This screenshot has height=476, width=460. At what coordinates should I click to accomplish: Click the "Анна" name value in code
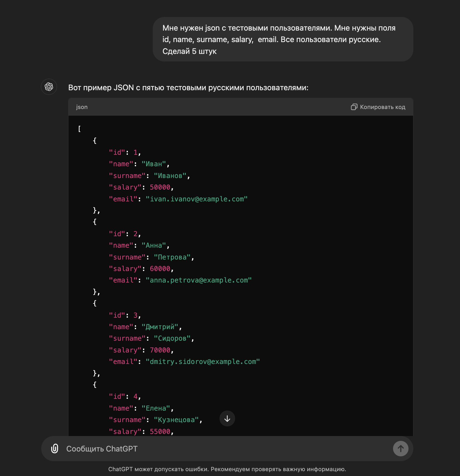(154, 245)
